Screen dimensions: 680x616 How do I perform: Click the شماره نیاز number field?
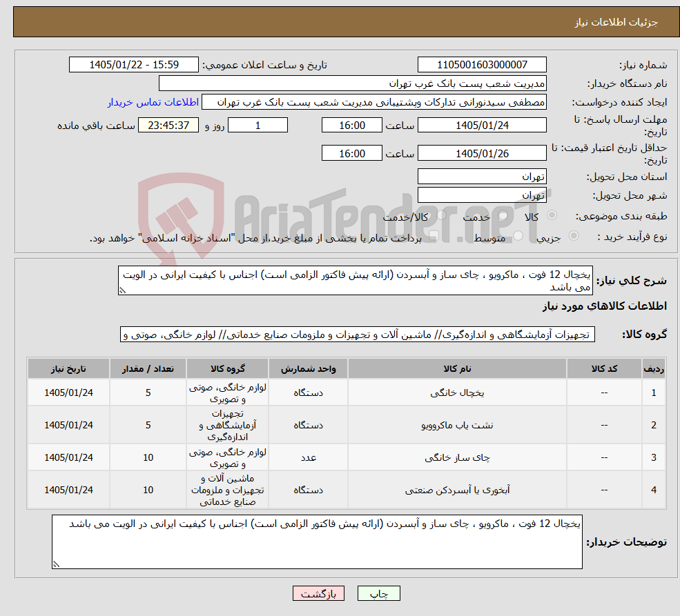coord(482,65)
